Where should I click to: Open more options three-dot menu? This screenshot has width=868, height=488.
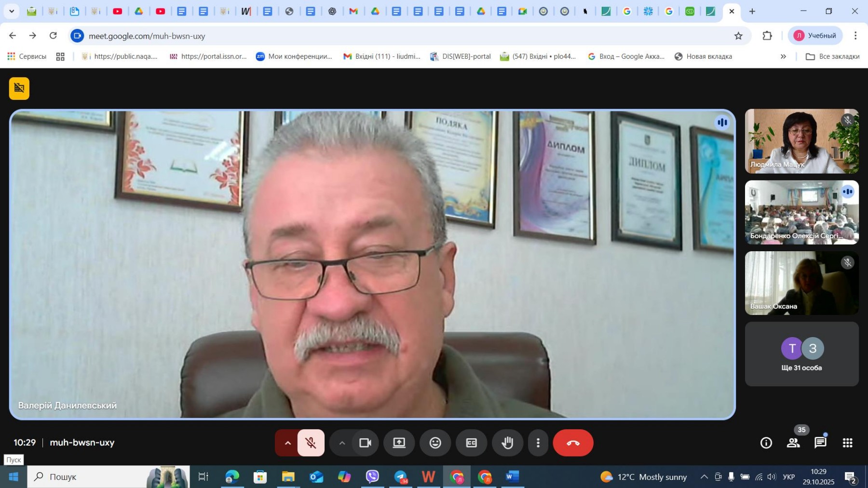click(538, 443)
